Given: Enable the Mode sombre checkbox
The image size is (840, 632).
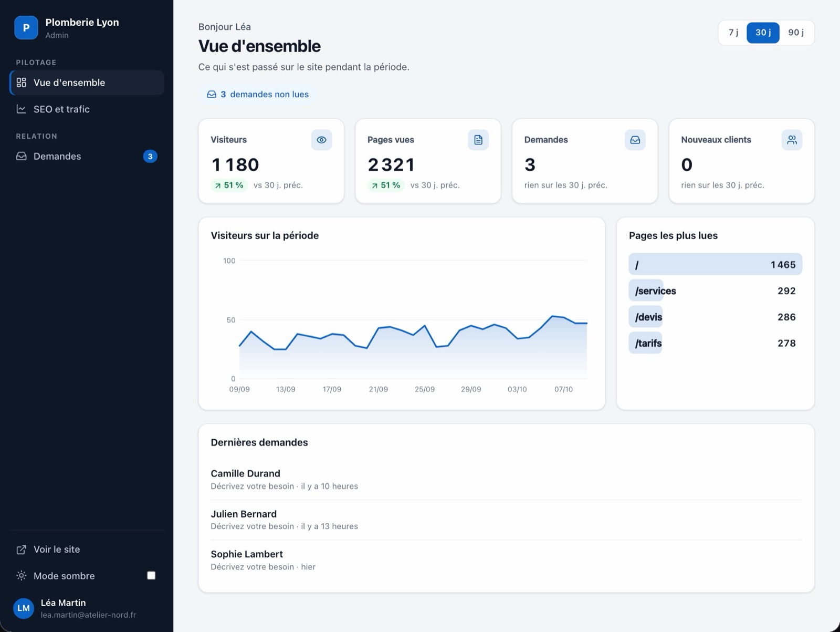Looking at the screenshot, I should [151, 575].
